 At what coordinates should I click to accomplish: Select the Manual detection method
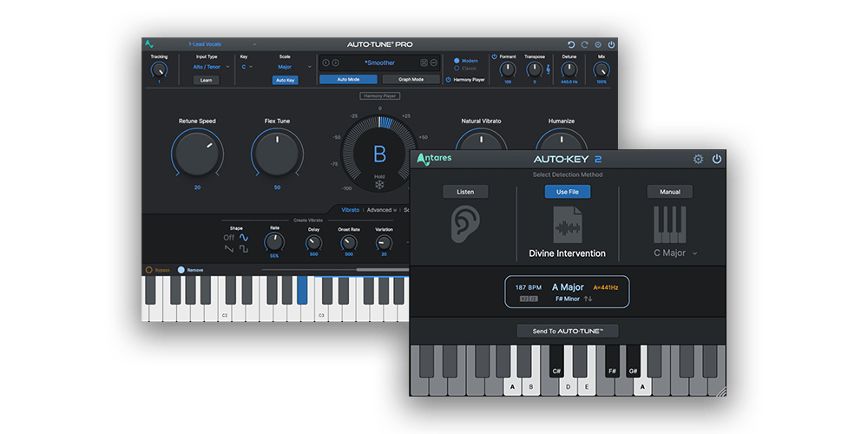click(670, 192)
